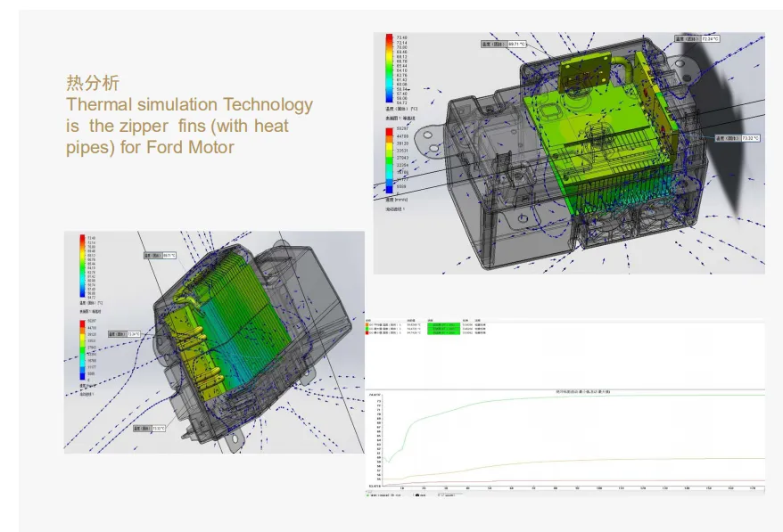This screenshot has height=532, width=783.
Task: Click the orange icon in first goal row
Action: pos(368,325)
